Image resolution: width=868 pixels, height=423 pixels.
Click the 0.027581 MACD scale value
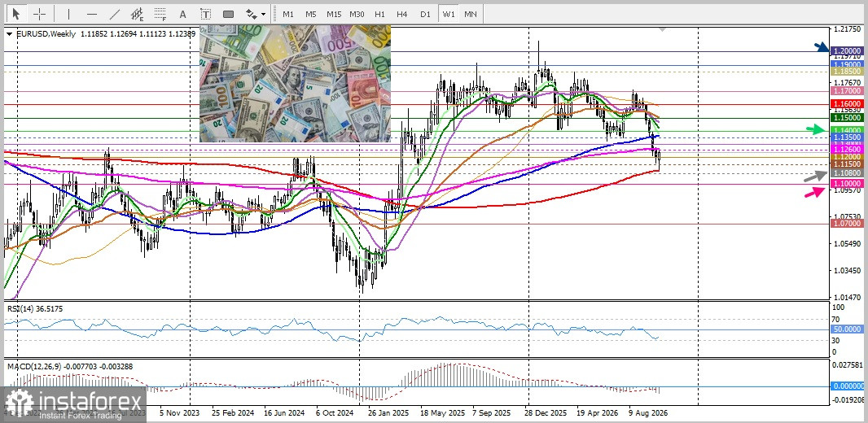pos(848,365)
